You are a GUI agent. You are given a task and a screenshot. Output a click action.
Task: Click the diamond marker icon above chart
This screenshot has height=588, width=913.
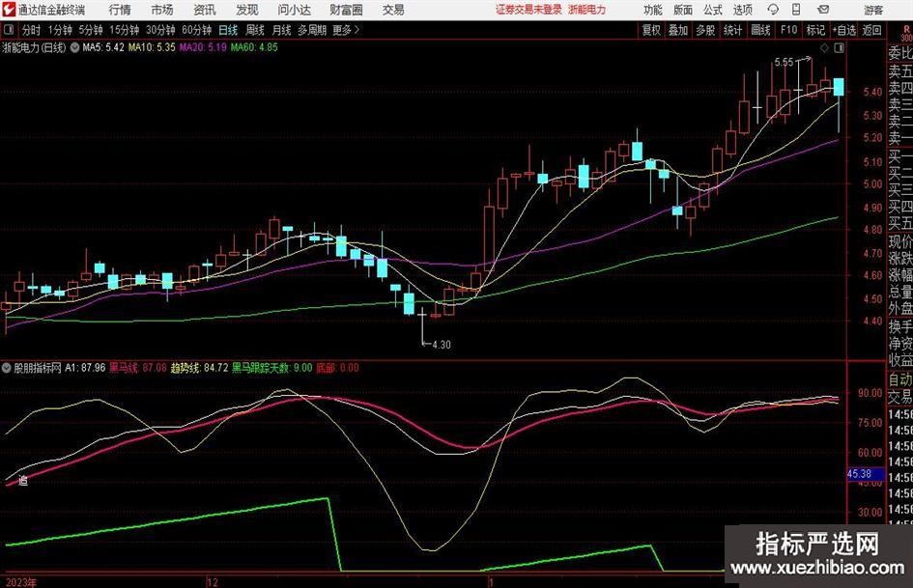point(824,48)
